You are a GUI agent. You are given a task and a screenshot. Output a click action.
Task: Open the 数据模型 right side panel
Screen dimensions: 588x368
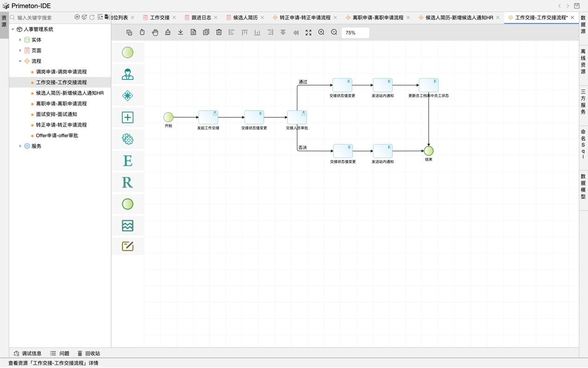(x=583, y=186)
